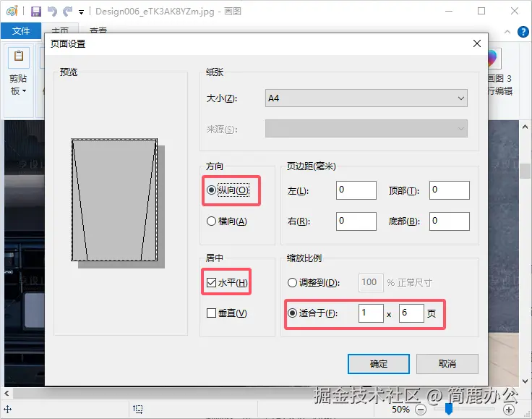Click the 左 left margin field

[356, 190]
